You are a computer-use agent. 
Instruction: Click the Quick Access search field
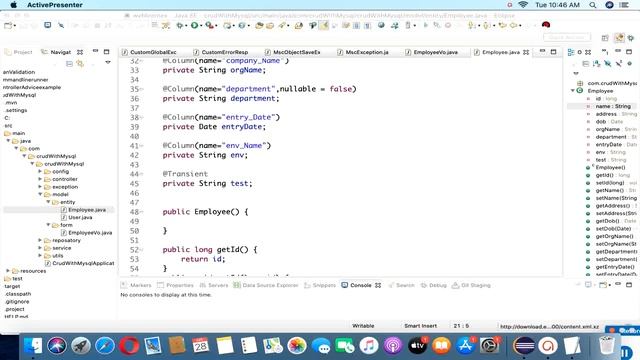coord(567,38)
